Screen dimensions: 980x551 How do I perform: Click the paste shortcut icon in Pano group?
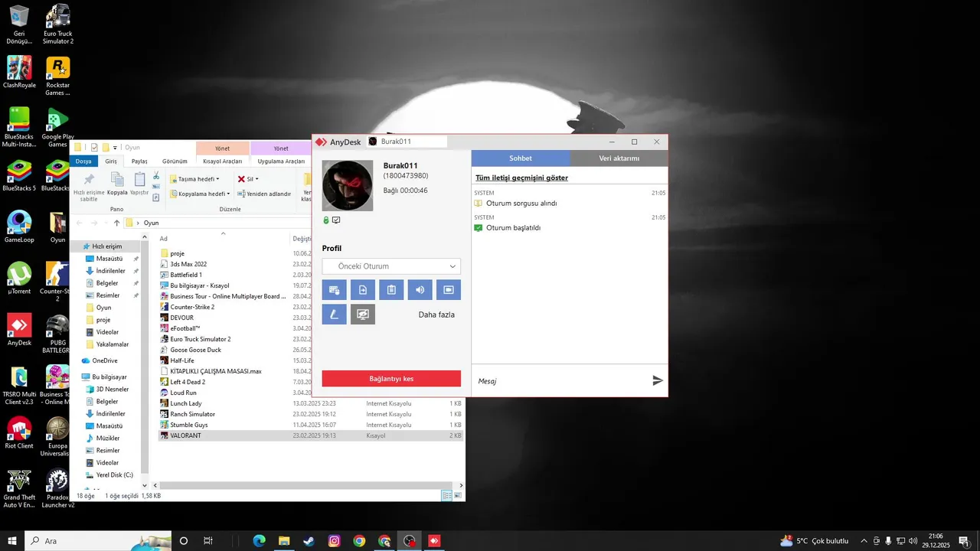[x=156, y=197]
